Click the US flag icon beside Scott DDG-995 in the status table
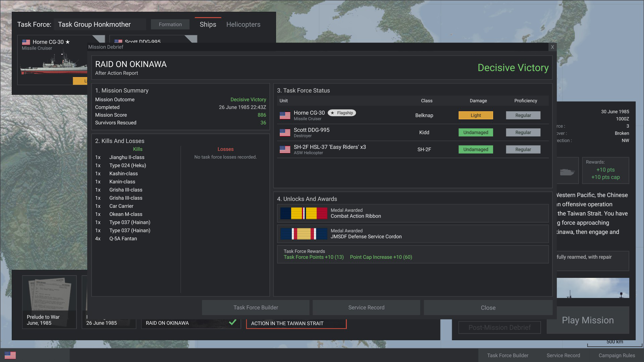 [x=285, y=132]
